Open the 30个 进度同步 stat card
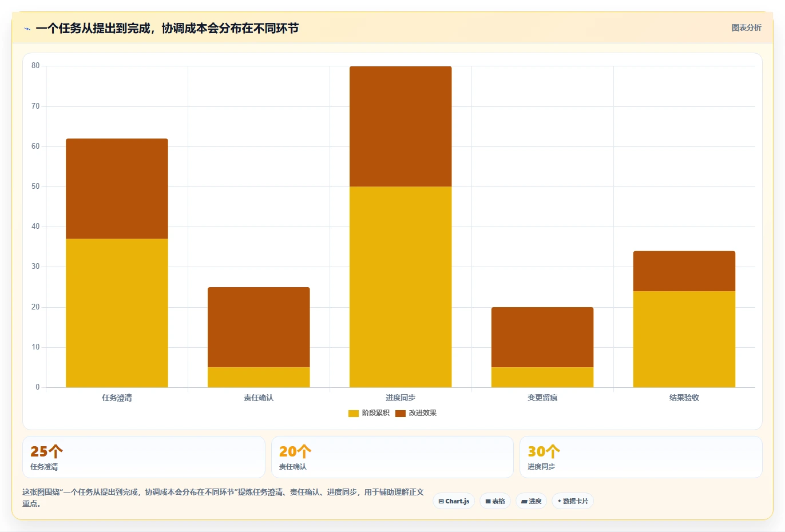This screenshot has width=785, height=532. pos(641,457)
